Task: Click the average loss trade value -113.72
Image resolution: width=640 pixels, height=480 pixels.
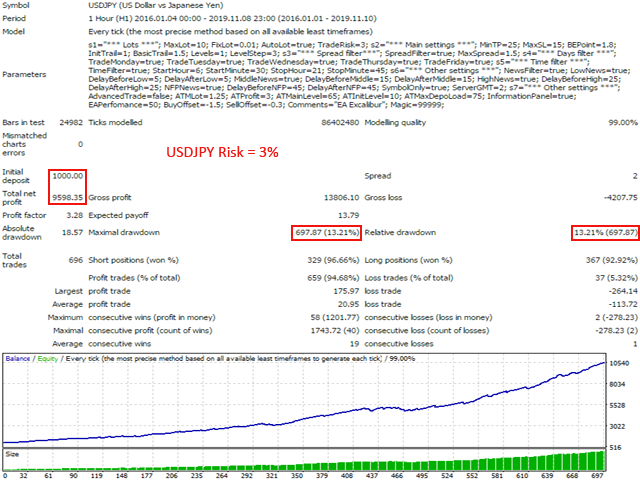Action: [x=622, y=304]
